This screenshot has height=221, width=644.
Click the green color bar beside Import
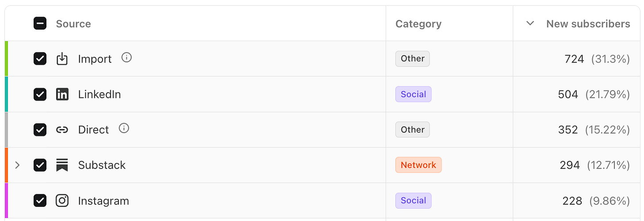click(x=6, y=59)
